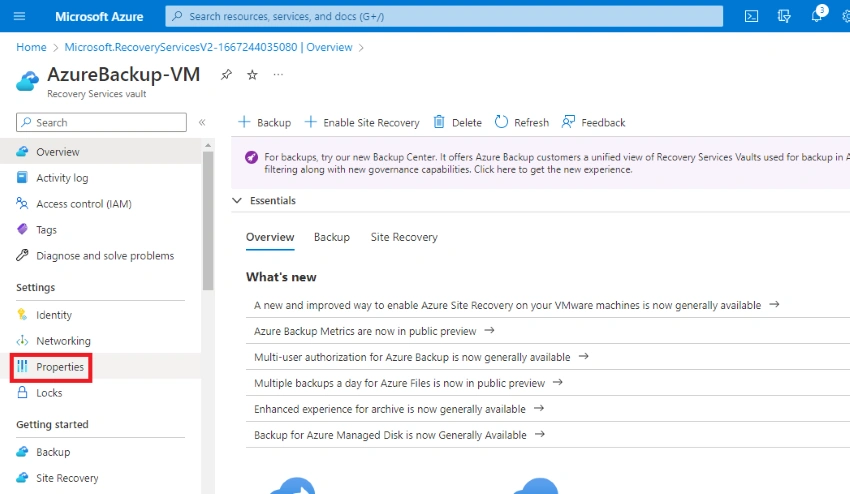Click the Recovery Services vault cloud logo
The image size is (850, 494).
point(28,81)
